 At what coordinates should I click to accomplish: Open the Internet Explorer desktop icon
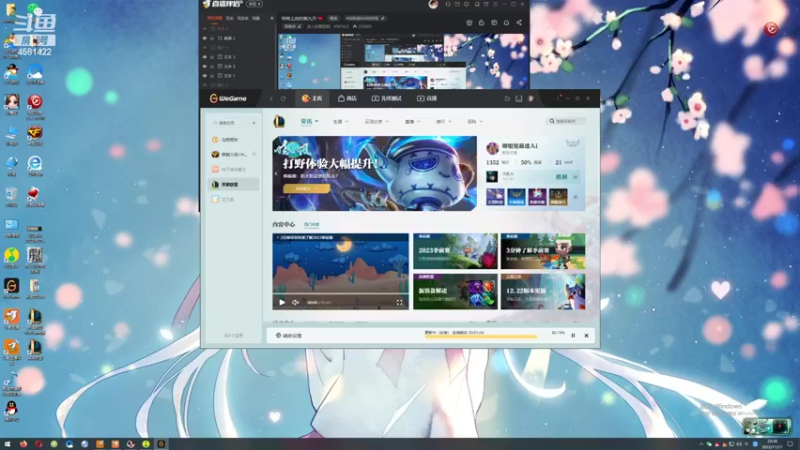[x=35, y=166]
